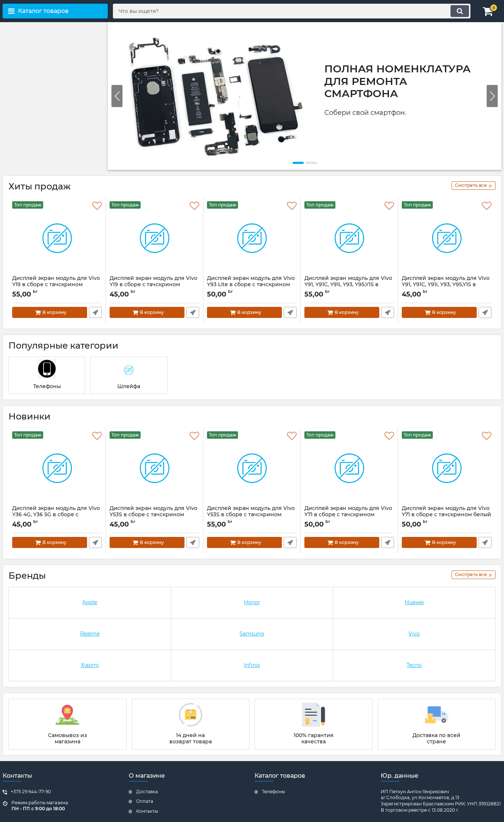
Task: Quick-buy rocket icon for Vivo Y71 белый
Action: pyautogui.click(x=485, y=542)
